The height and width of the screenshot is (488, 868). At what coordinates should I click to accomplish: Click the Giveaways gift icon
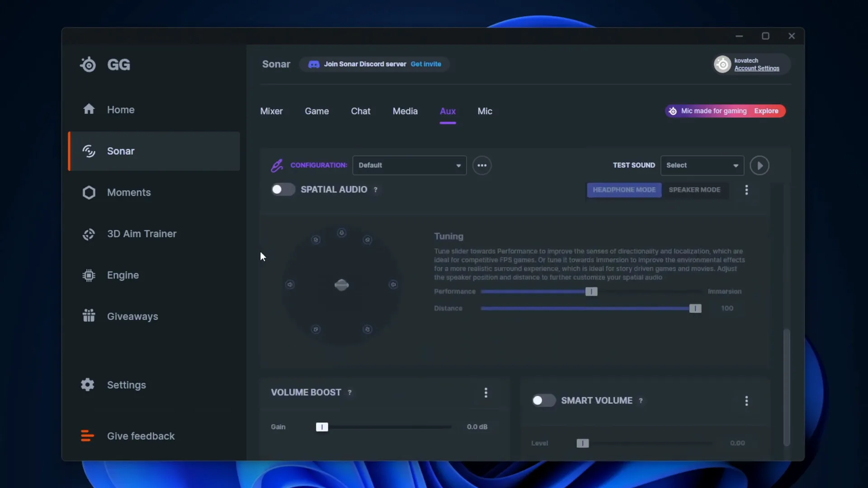pos(89,316)
